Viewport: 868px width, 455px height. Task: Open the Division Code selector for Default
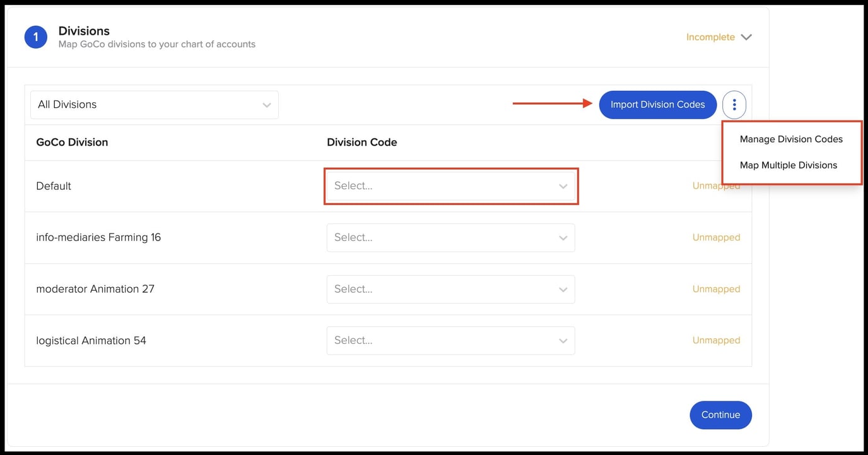click(451, 186)
